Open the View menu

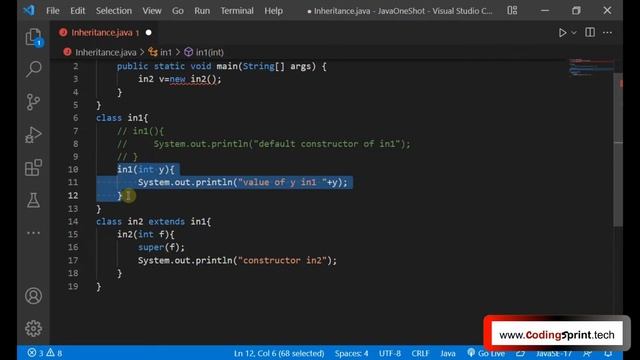pos(152,11)
